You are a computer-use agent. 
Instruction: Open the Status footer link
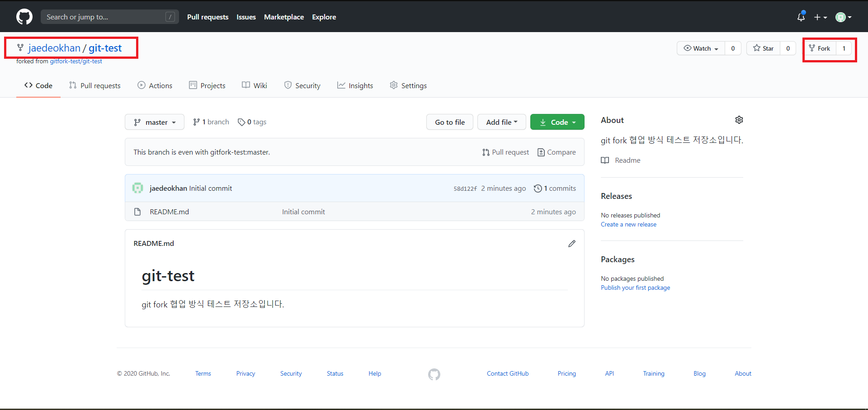point(335,373)
